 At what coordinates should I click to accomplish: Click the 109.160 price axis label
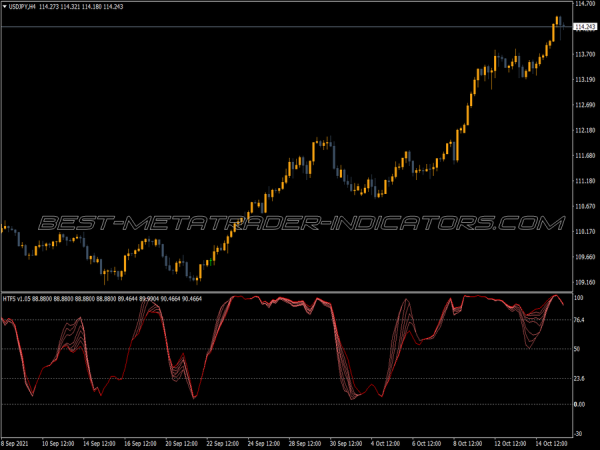585,282
